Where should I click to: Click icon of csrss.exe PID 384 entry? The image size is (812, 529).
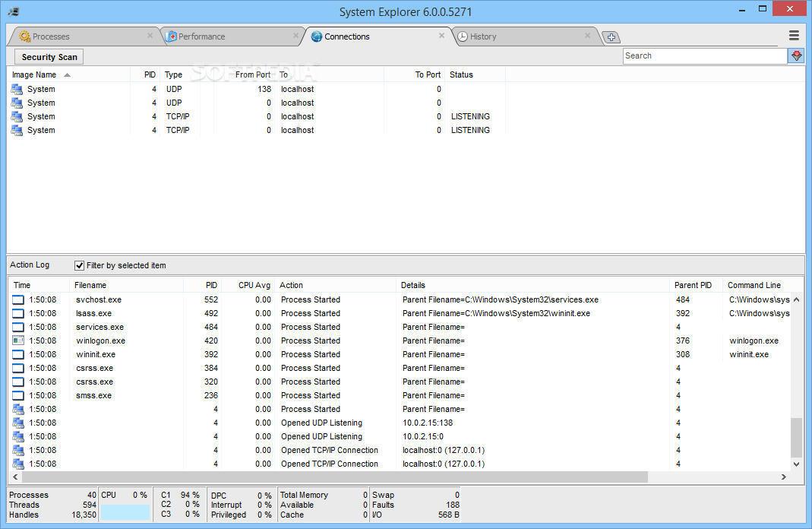tap(18, 368)
